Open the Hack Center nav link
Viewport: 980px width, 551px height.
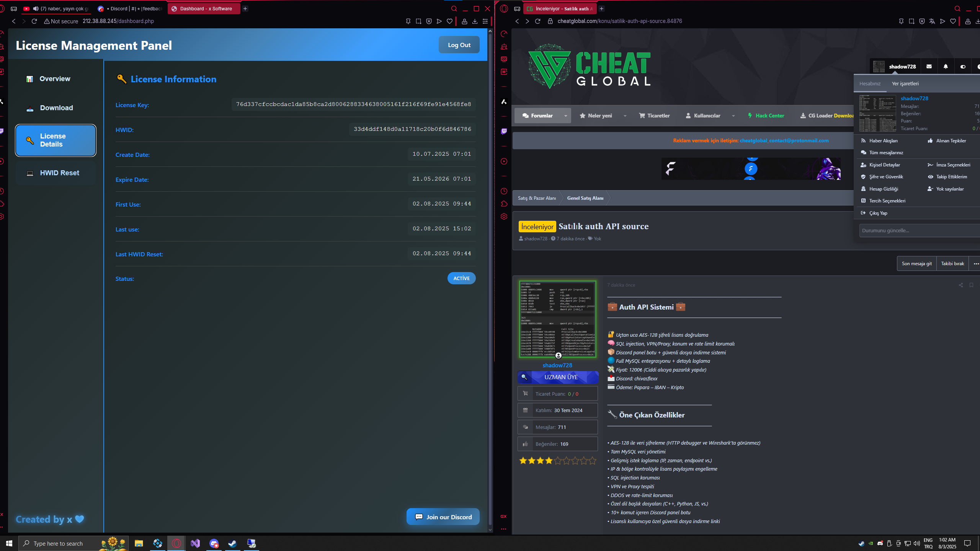tap(766, 116)
